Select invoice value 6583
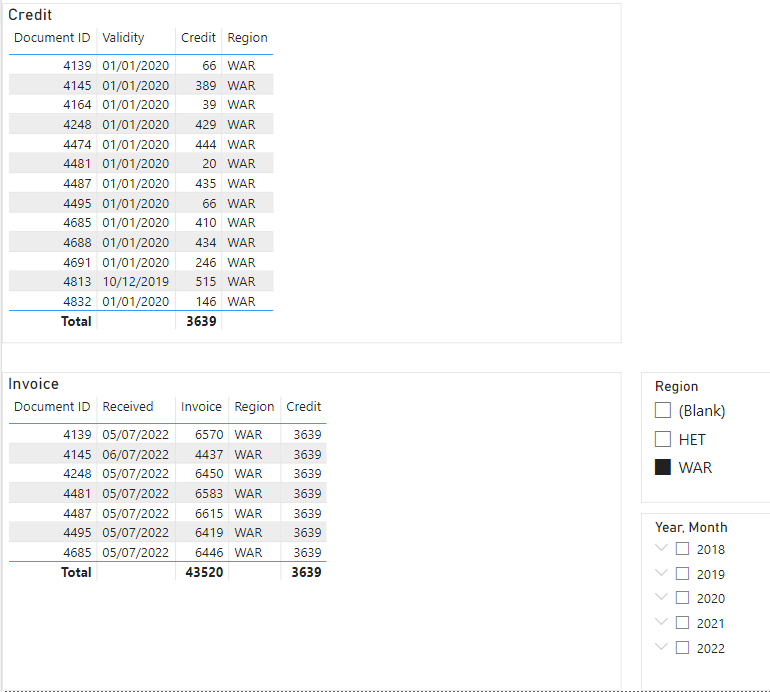Screen dimensions: 770x692 click(x=209, y=494)
